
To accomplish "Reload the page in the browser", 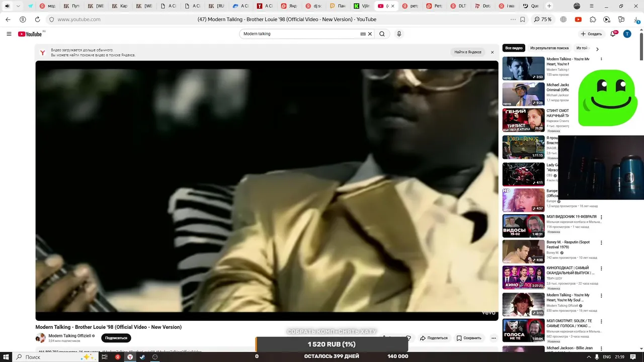I will (37, 19).
